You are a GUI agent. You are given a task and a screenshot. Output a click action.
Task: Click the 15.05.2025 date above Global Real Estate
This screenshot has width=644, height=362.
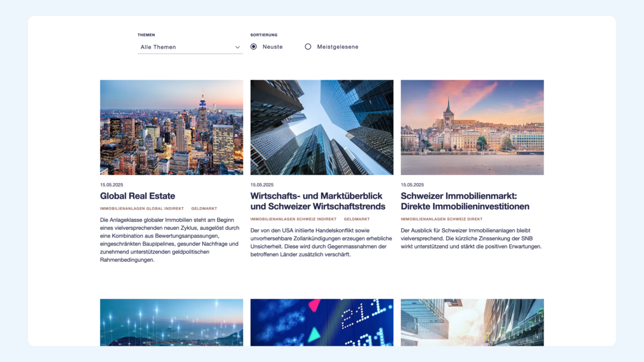pyautogui.click(x=112, y=185)
